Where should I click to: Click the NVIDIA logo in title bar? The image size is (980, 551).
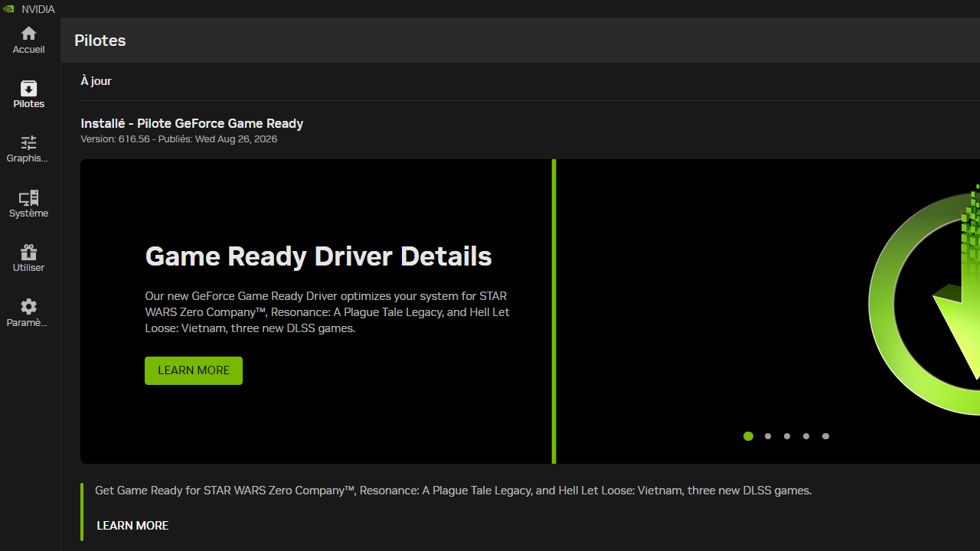tap(8, 9)
